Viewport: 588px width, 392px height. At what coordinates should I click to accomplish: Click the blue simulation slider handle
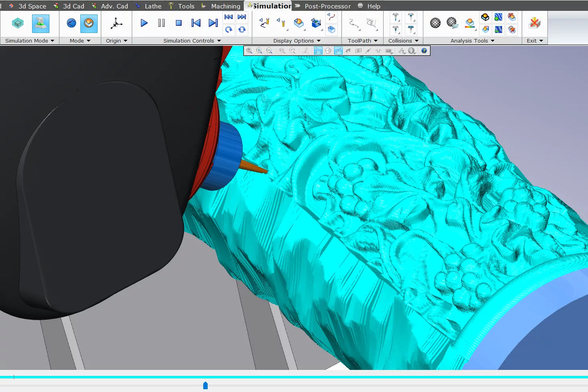click(205, 386)
